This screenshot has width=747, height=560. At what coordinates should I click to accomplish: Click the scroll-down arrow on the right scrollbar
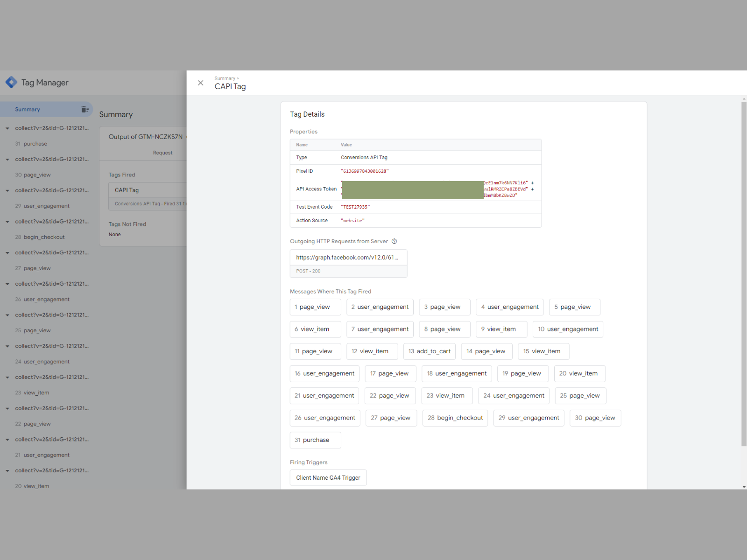[743, 486]
